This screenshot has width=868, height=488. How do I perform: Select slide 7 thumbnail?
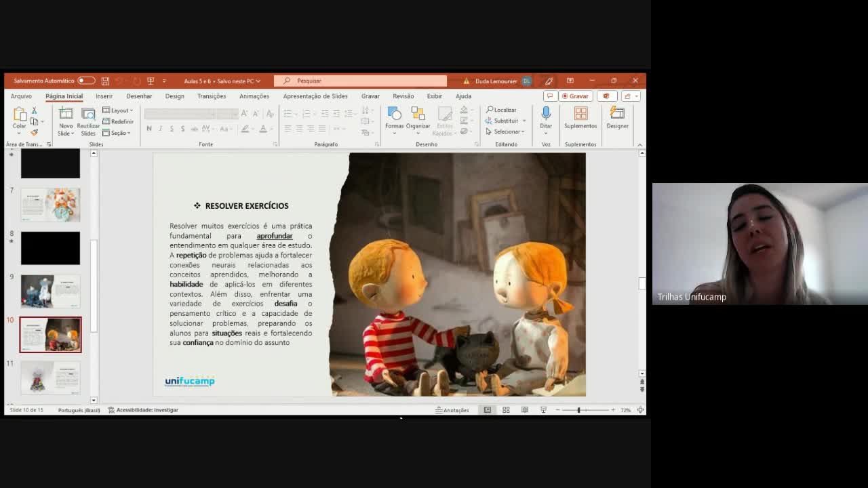point(50,205)
